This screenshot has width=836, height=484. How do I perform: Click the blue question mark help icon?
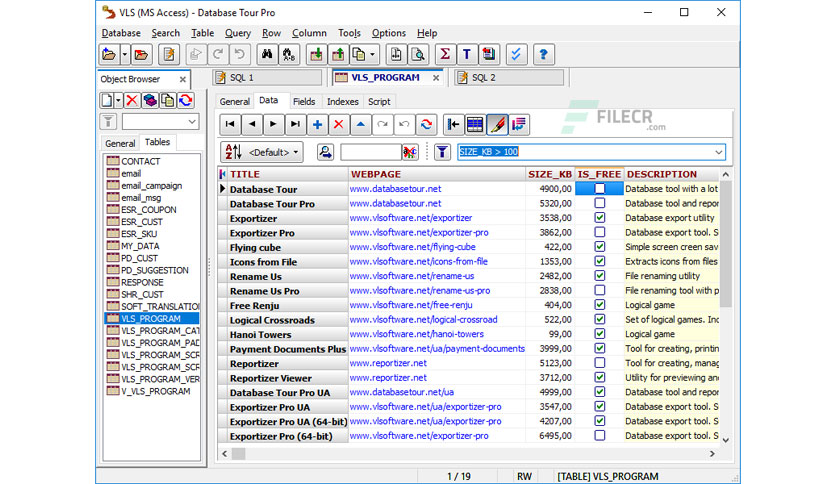[543, 54]
